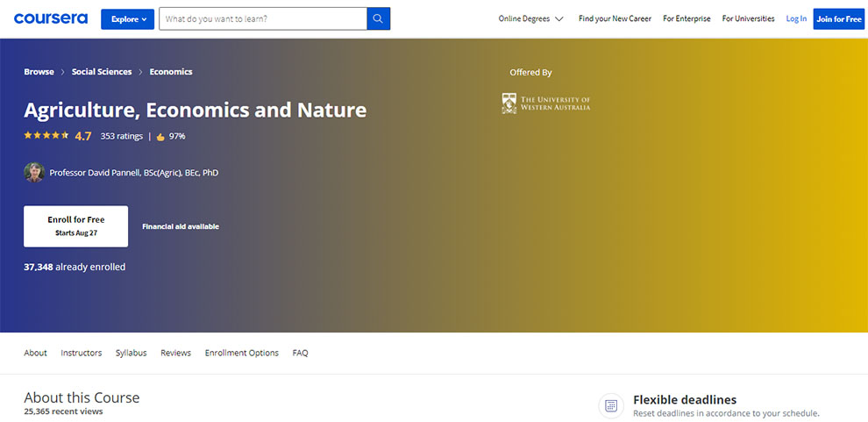This screenshot has height=422, width=868.
Task: Open the Explore dropdown menu
Action: tap(127, 18)
